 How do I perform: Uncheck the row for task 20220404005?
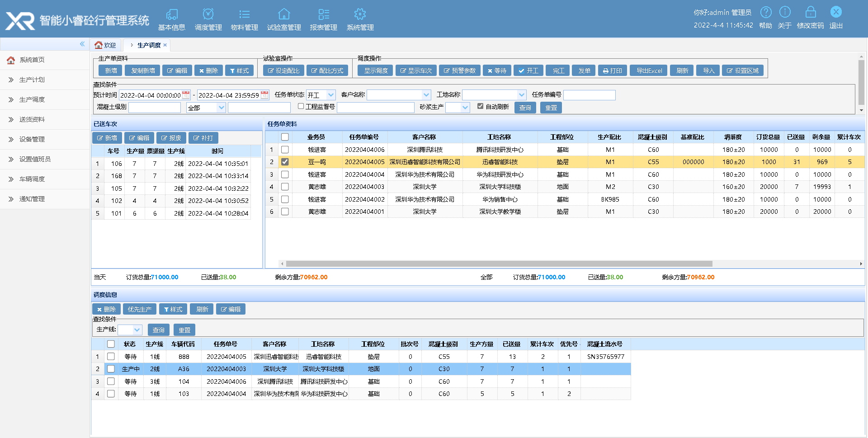pos(285,162)
